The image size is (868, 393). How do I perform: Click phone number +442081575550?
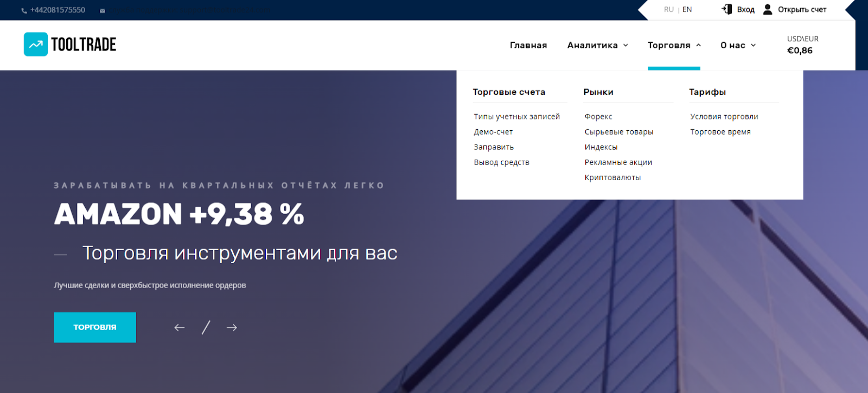[x=58, y=10]
